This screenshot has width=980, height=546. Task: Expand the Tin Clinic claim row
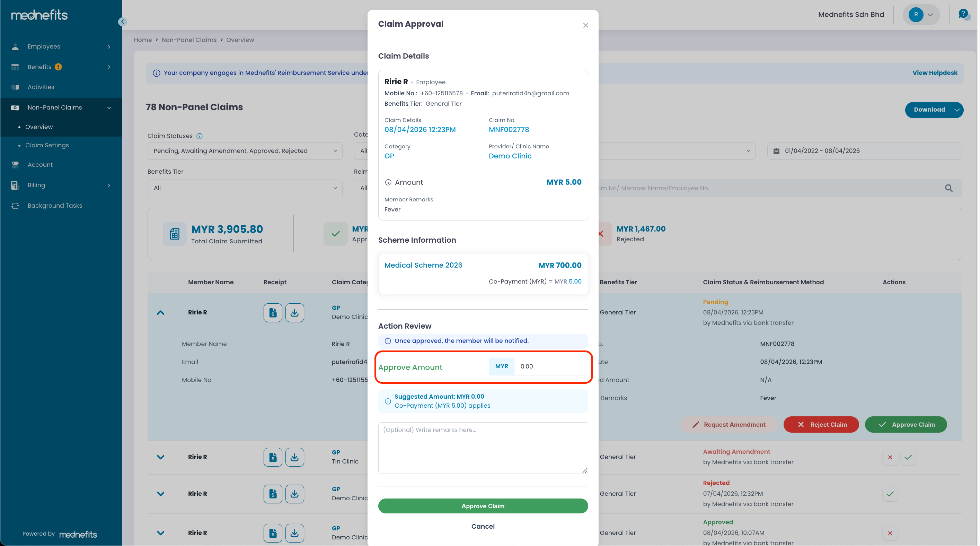click(x=160, y=457)
